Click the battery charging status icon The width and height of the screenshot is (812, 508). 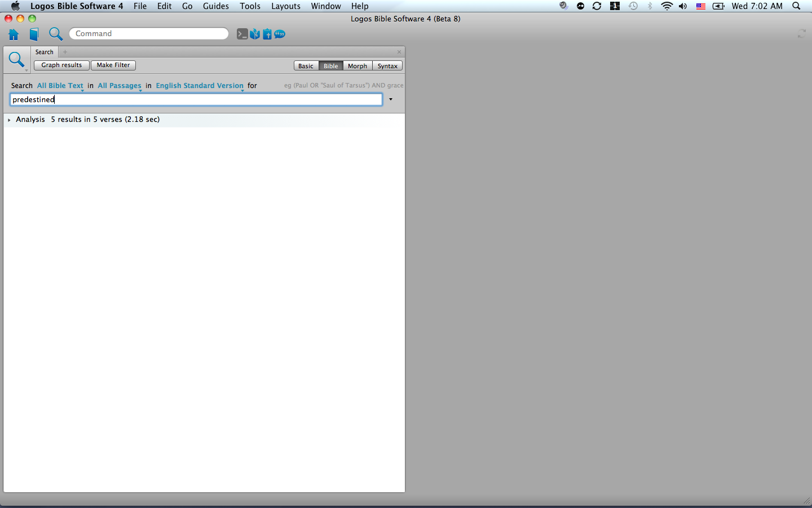(x=718, y=6)
